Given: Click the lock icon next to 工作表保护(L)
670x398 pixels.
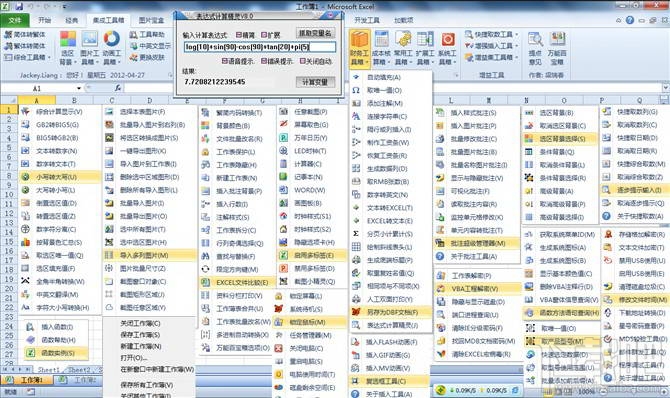Looking at the screenshot, I should pyautogui.click(x=206, y=152).
